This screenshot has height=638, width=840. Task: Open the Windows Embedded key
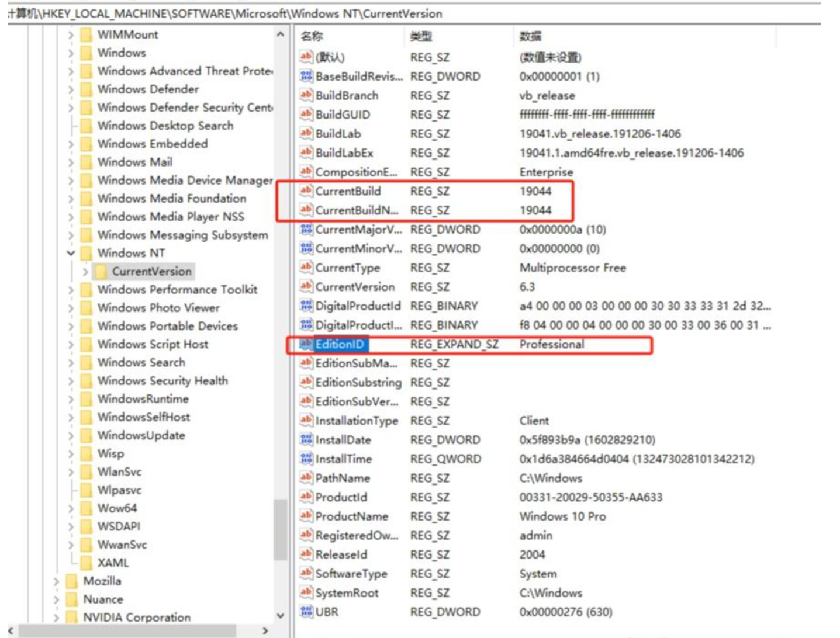coord(153,144)
